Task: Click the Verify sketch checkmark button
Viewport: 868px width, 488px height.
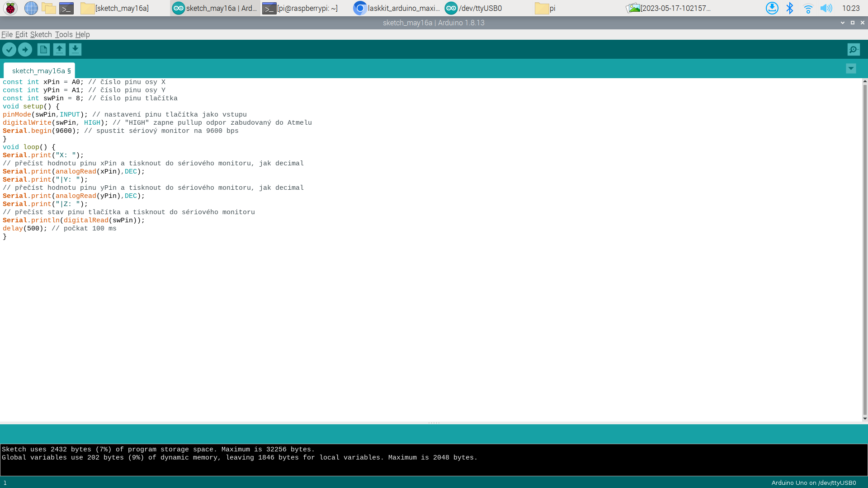Action: (9, 50)
